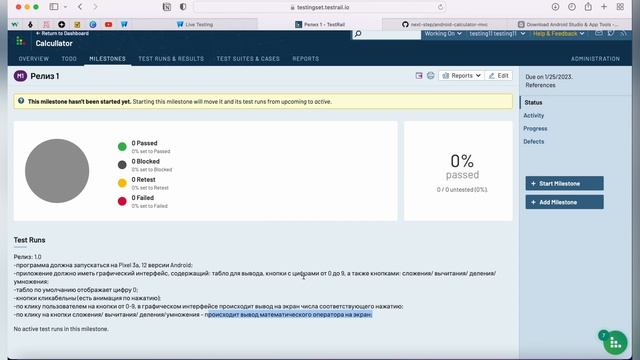The image size is (640, 360).
Task: Toggle Safari sidebar icon
Action: pyautogui.click(x=53, y=7)
